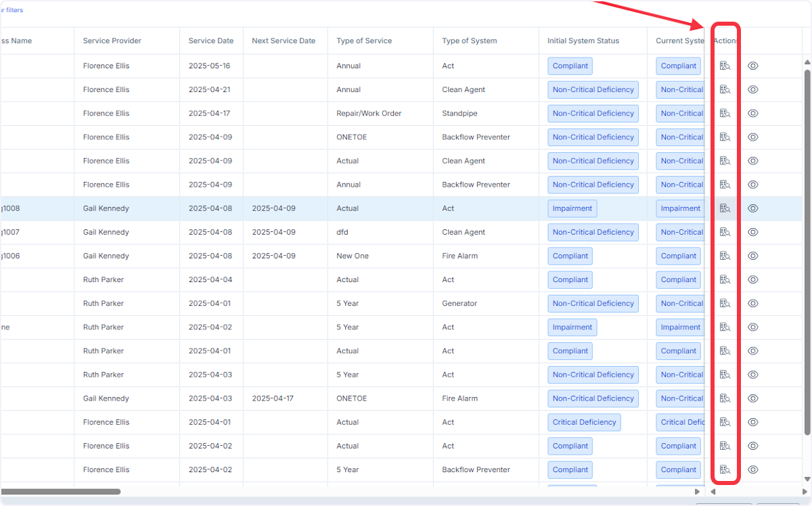Click eye icon for New One Fire Alarm row
812x506 pixels.
753,256
